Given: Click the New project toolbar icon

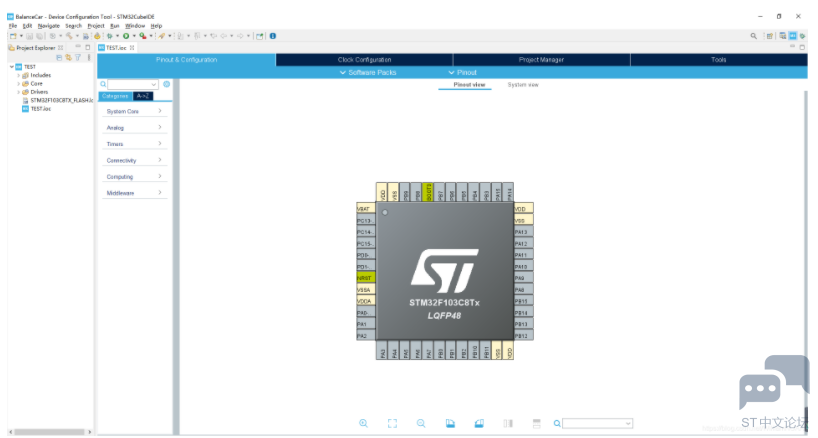Looking at the screenshot, I should coord(13,36).
